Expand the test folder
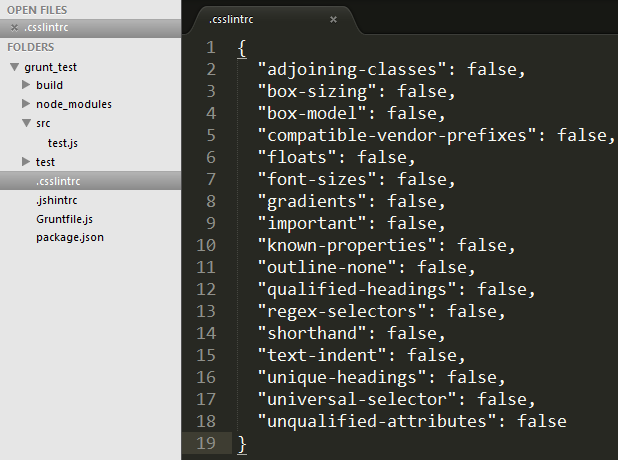The height and width of the screenshot is (460, 618). 26,161
